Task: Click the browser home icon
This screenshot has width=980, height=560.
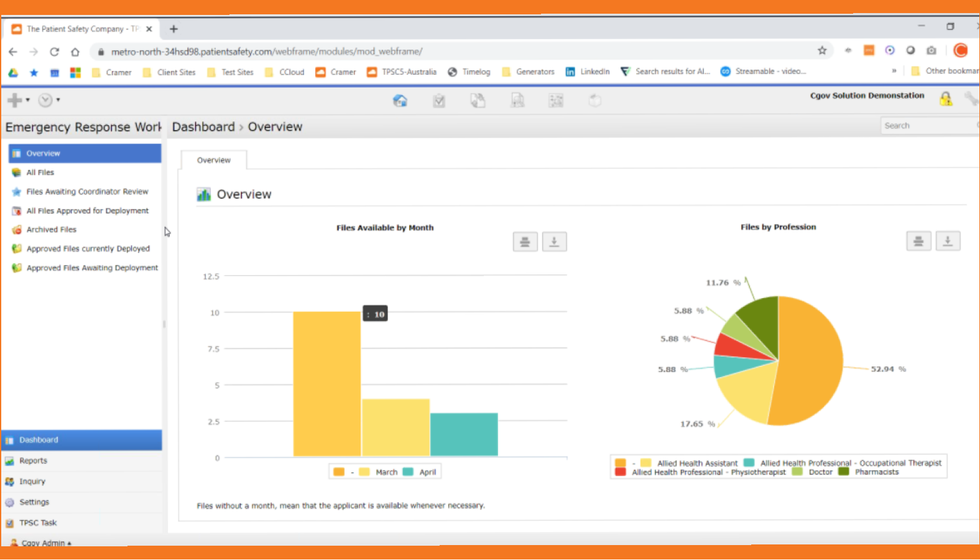Action: pos(75,52)
